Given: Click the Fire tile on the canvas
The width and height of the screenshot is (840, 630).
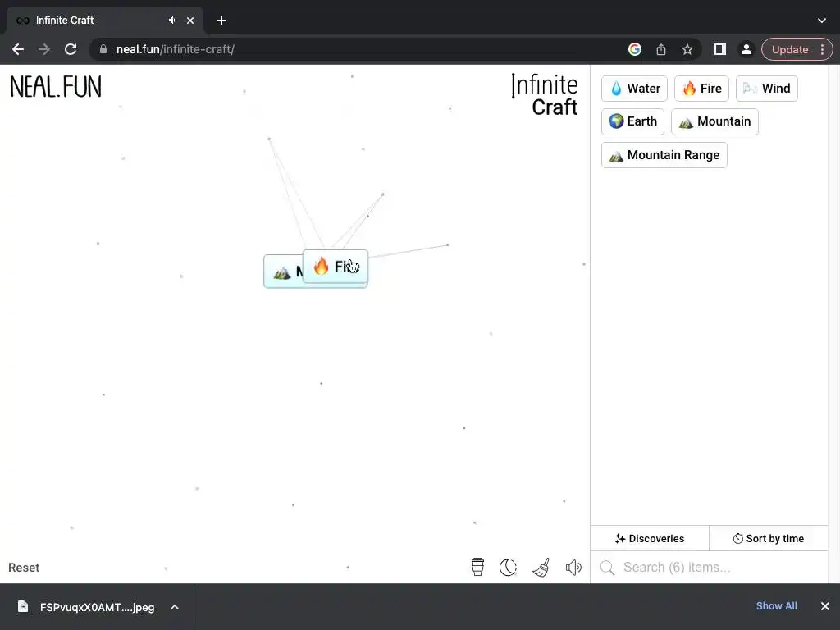Looking at the screenshot, I should (x=336, y=267).
